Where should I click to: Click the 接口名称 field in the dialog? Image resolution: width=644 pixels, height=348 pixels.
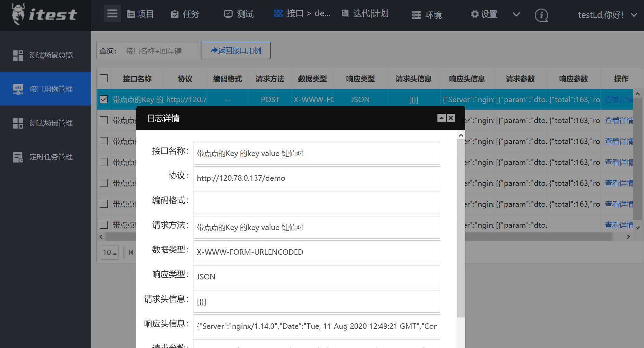[317, 153]
